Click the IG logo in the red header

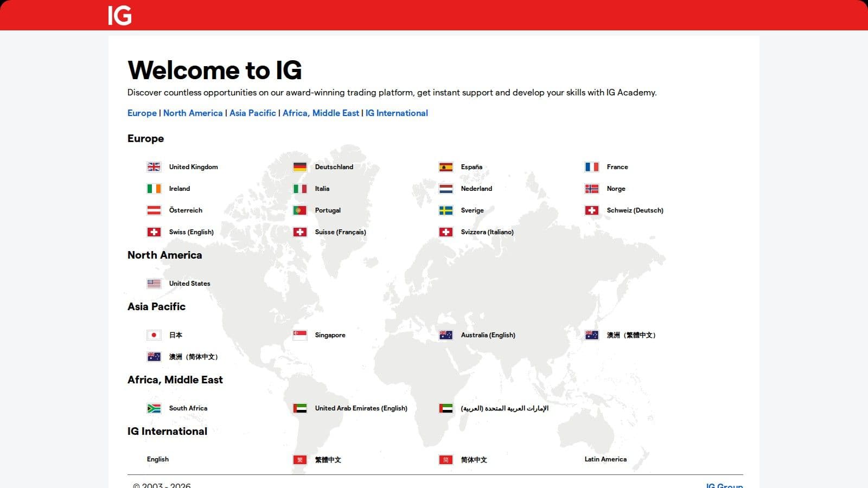click(120, 16)
